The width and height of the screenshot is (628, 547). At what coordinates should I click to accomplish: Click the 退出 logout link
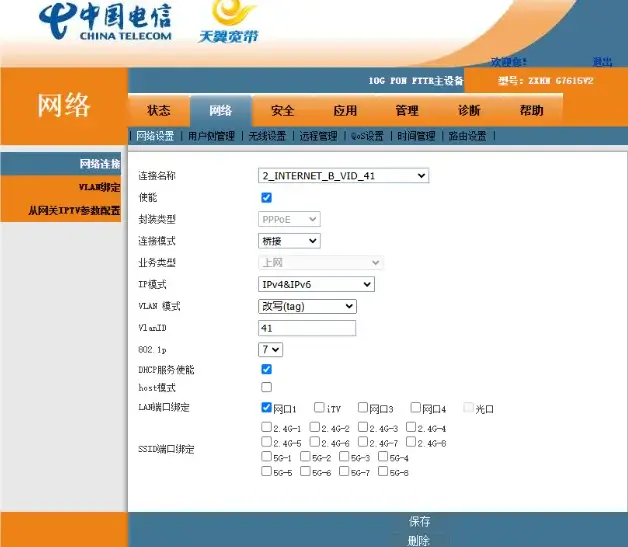602,62
